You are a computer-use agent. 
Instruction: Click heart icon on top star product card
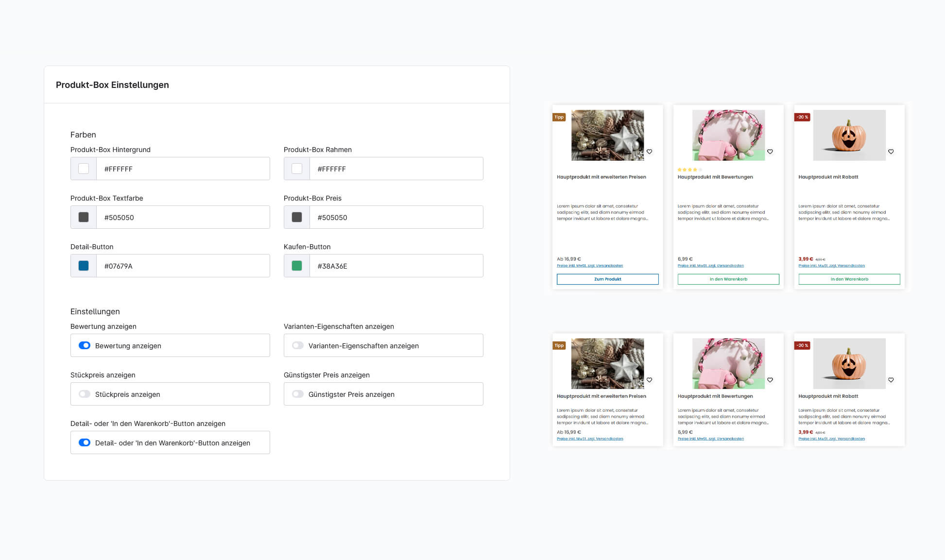(x=649, y=152)
